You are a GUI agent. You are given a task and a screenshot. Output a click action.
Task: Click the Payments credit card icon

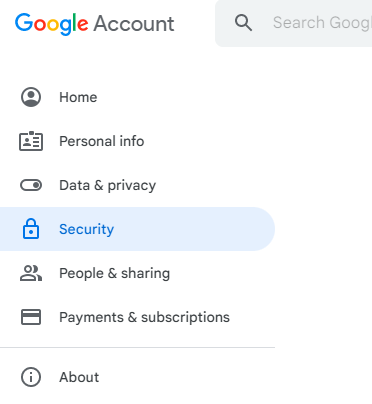coord(31,317)
